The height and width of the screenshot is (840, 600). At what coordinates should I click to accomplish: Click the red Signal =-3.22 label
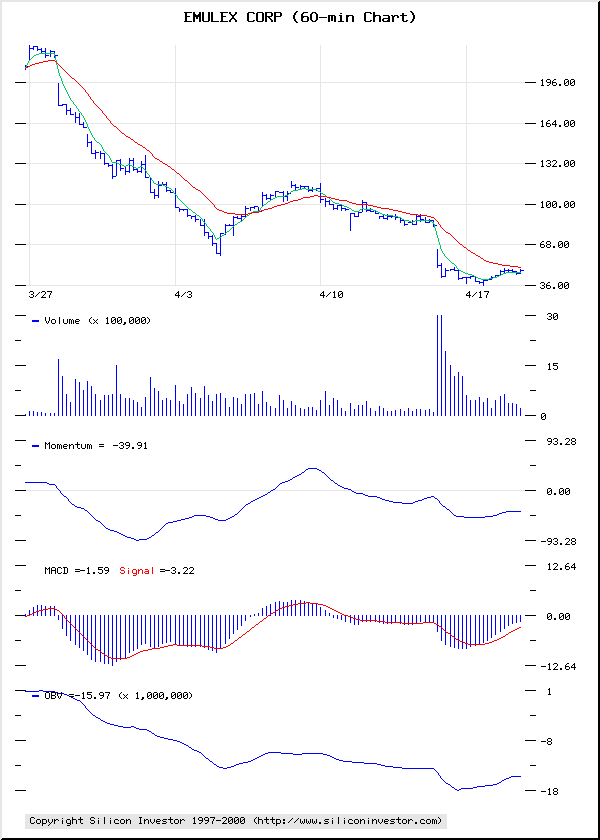point(157,571)
